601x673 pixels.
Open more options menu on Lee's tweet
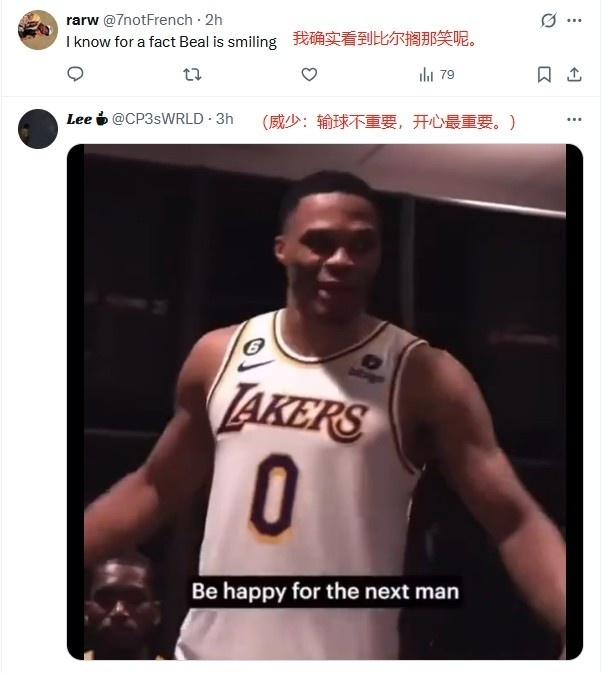tap(574, 119)
